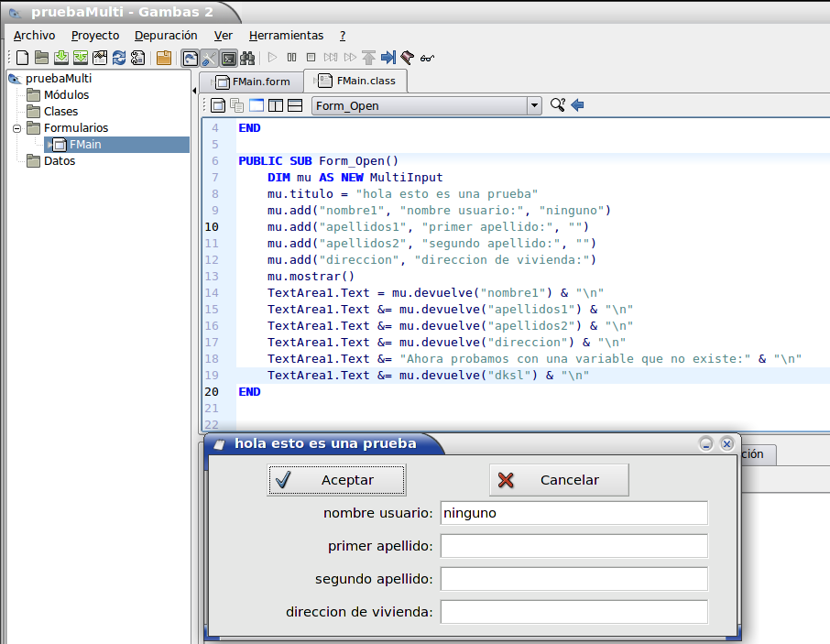
Task: Toggle the tools wrench-screwdriver button
Action: click(209, 58)
